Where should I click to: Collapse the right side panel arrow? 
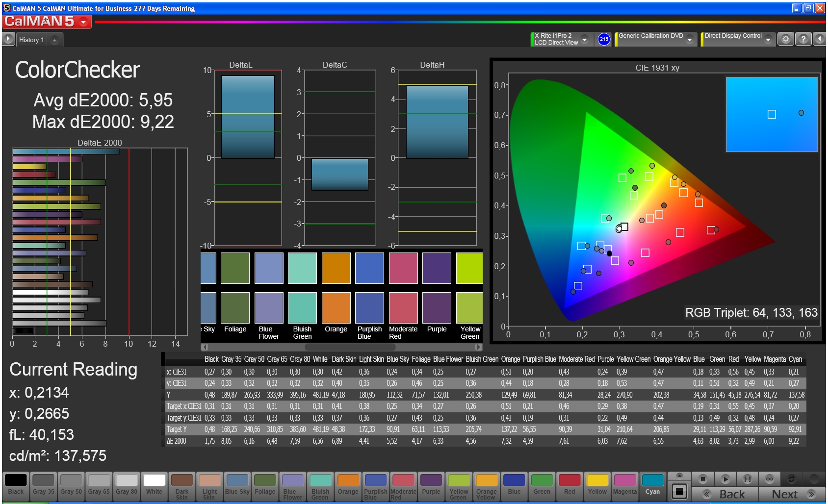tap(820, 39)
